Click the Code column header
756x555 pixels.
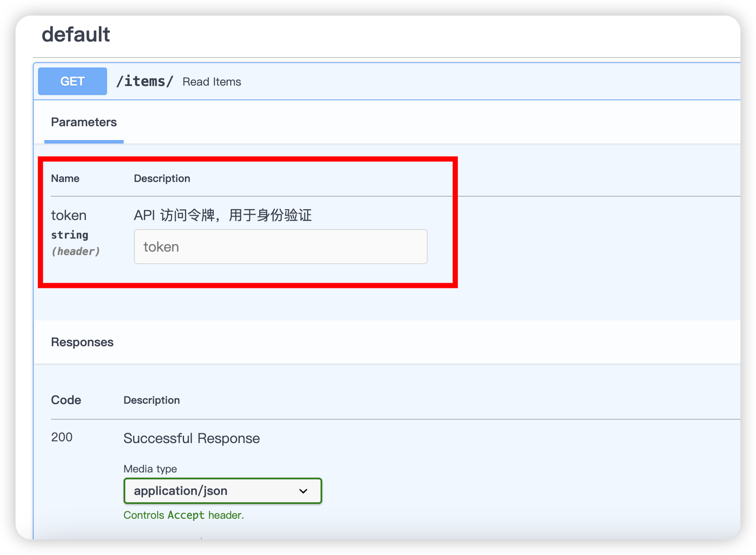66,400
